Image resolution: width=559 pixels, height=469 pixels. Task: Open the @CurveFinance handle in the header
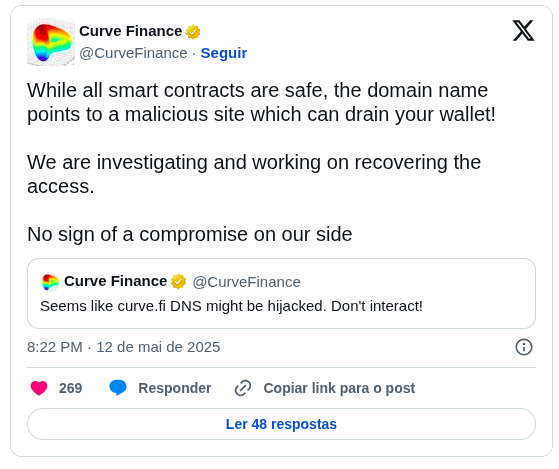coord(133,53)
